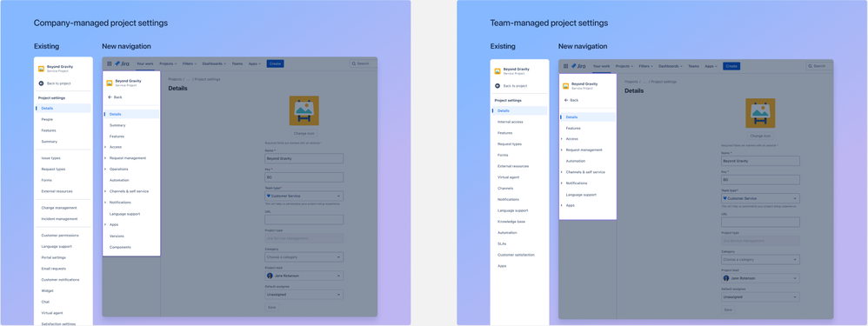Expand Operations in company-managed new navigation
Screen dimensions: 868x326
tap(105, 170)
